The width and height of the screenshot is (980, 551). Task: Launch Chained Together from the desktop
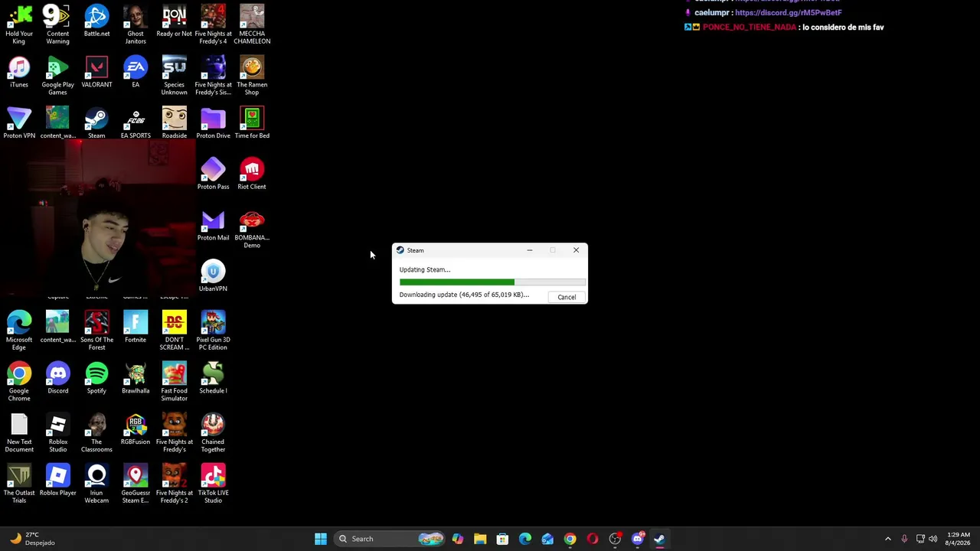(x=213, y=433)
